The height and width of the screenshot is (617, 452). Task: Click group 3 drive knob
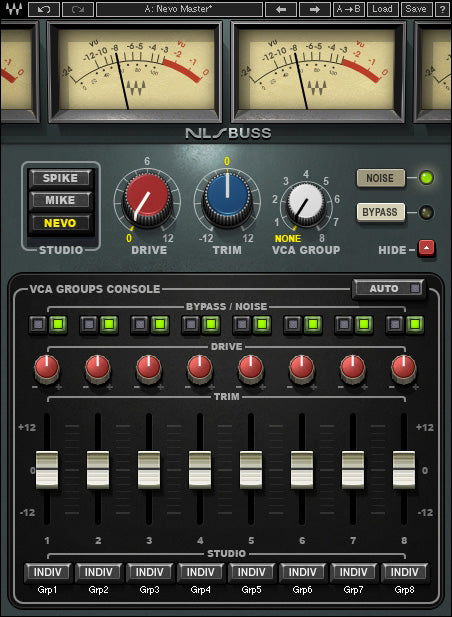[149, 369]
